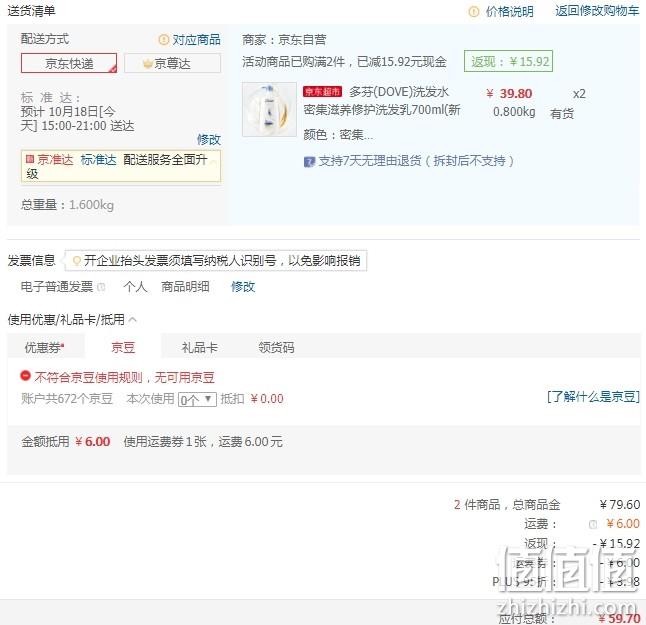Click info icon beside 电子普通发票
This screenshot has height=625, width=646.
[101, 287]
